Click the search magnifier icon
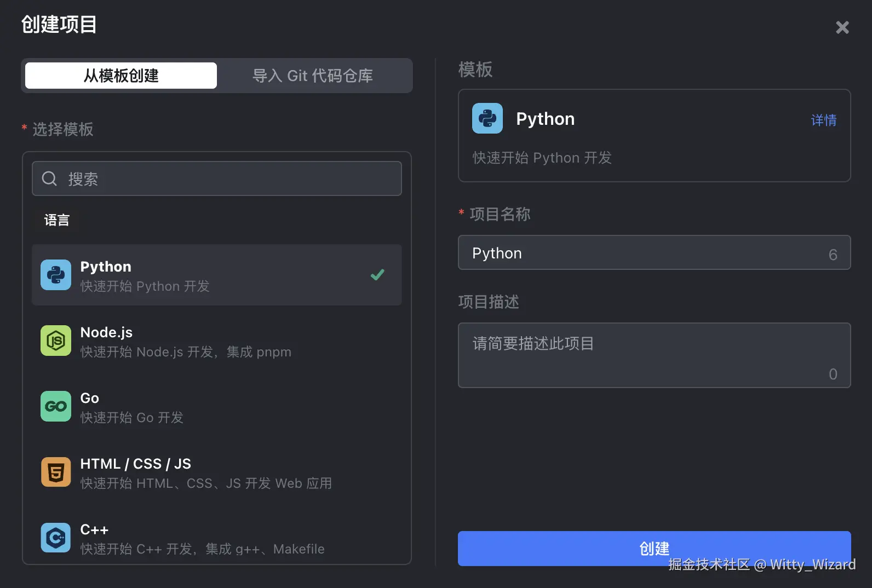The image size is (872, 588). tap(49, 178)
